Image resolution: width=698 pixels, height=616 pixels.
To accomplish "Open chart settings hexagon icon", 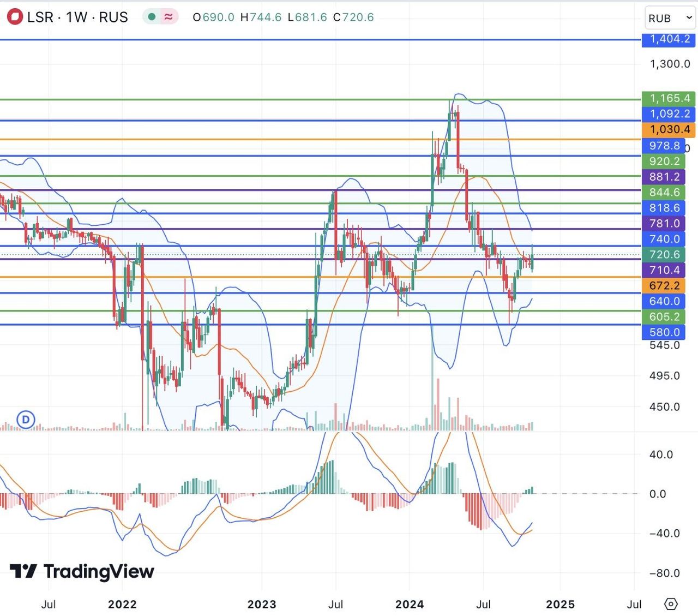I will tap(671, 604).
